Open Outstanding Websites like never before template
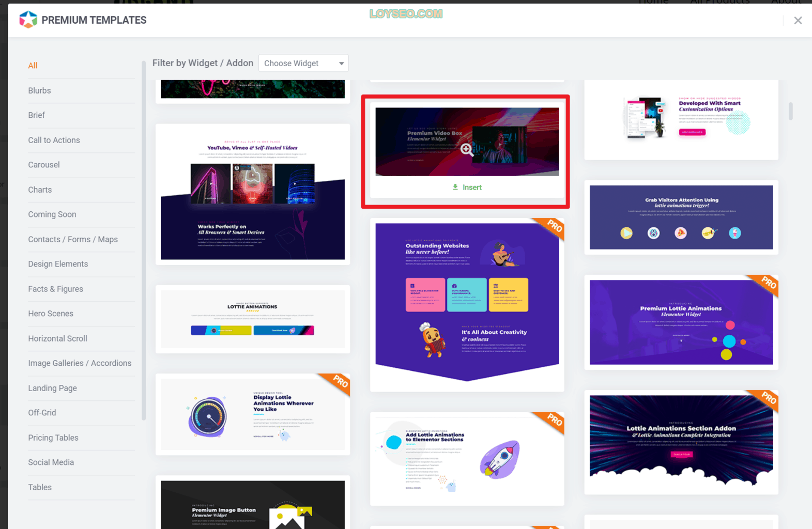The height and width of the screenshot is (529, 812). pos(467,304)
